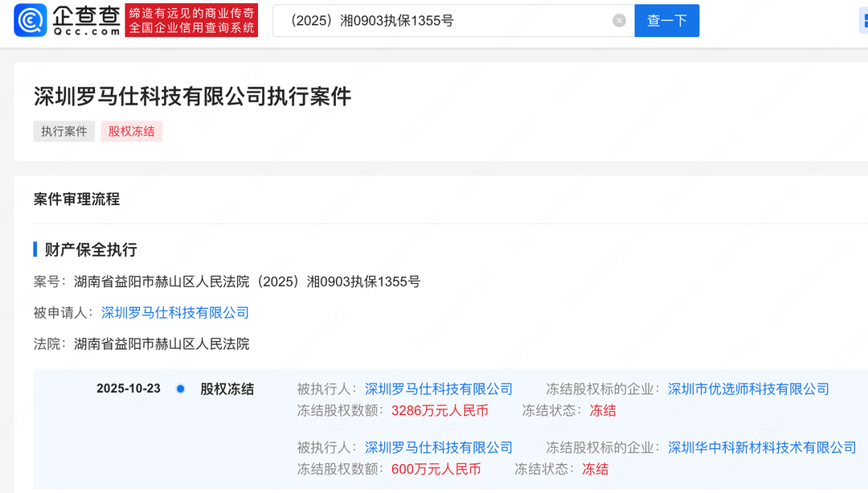Select the 执行案件 tag

pyautogui.click(x=63, y=131)
